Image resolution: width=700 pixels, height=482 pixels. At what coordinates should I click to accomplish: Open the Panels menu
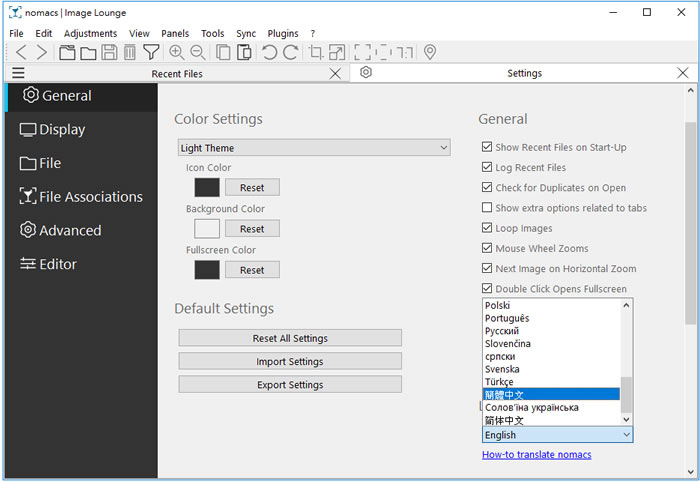(x=175, y=33)
